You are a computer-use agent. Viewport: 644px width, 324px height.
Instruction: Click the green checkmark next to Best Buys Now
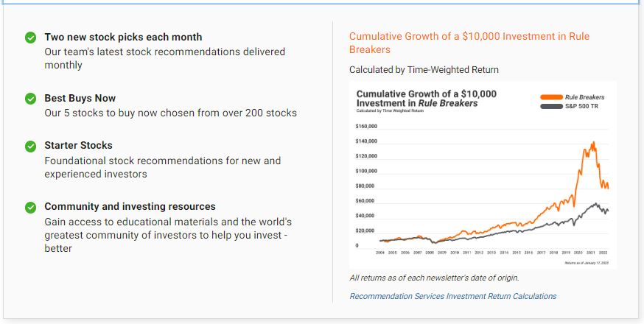[30, 99]
